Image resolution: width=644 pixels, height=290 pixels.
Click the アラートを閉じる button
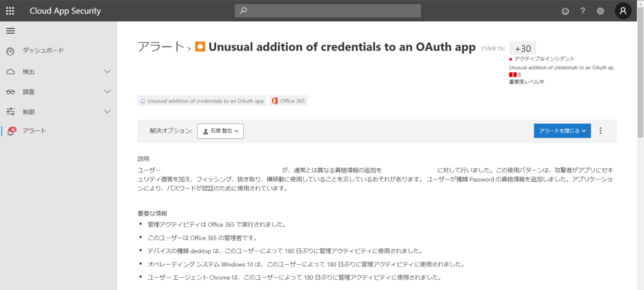562,130
